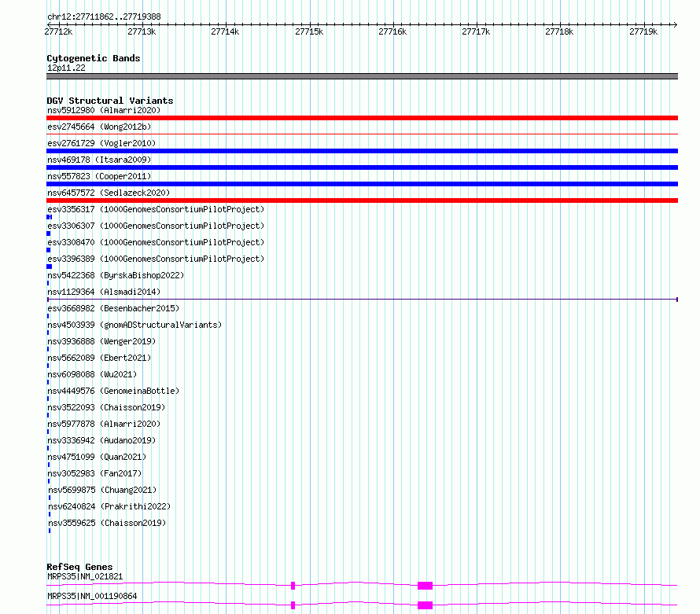Select the esv2745664 (Wong2012b) variant label
Image resolution: width=700 pixels, height=614 pixels.
click(99, 127)
